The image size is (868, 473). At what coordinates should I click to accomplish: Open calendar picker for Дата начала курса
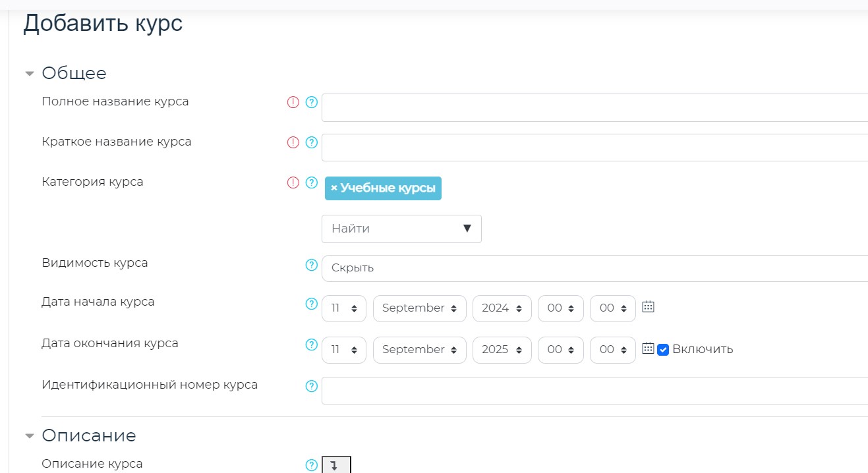pos(648,307)
